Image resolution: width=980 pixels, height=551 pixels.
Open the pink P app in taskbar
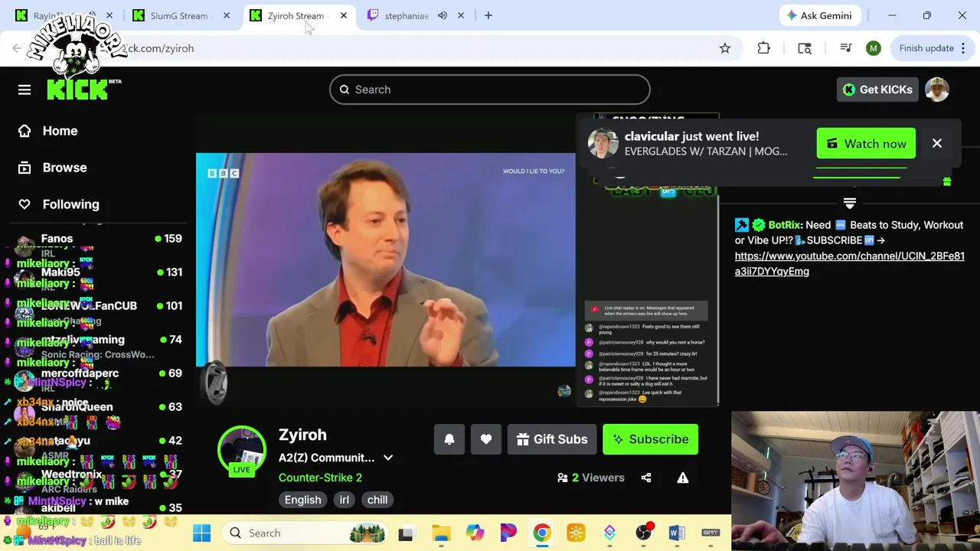tap(508, 533)
